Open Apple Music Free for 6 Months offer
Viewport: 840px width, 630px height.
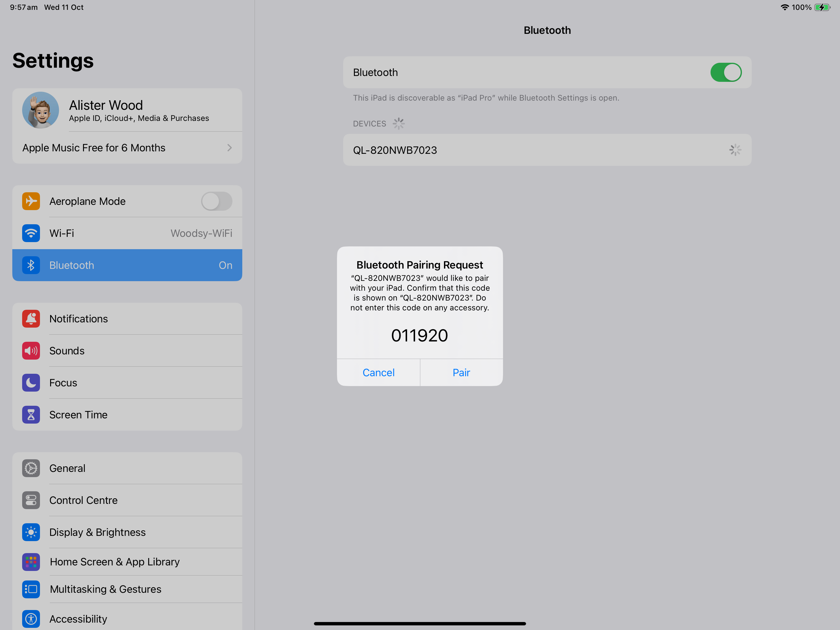(127, 148)
